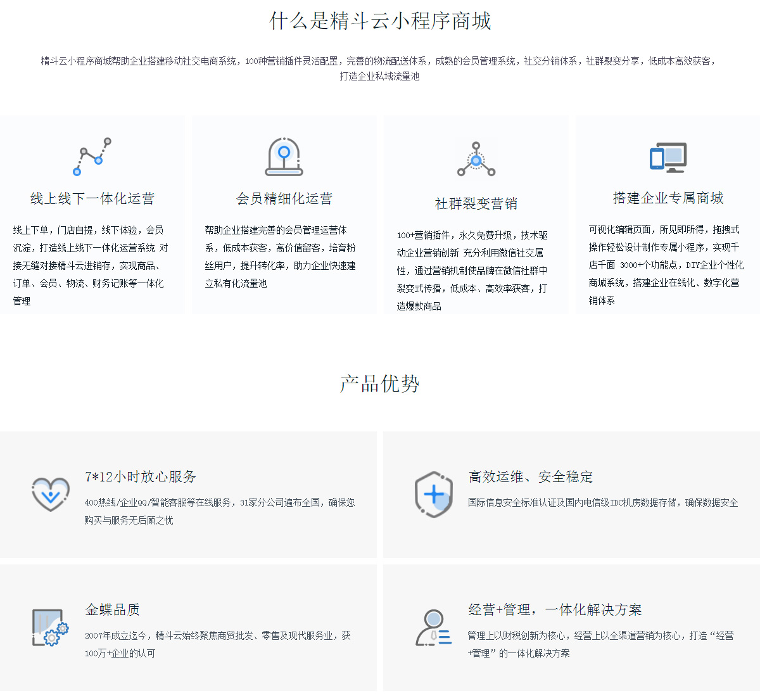Click the person list icon for 经营+管理
The image size is (760, 700).
[x=434, y=627]
